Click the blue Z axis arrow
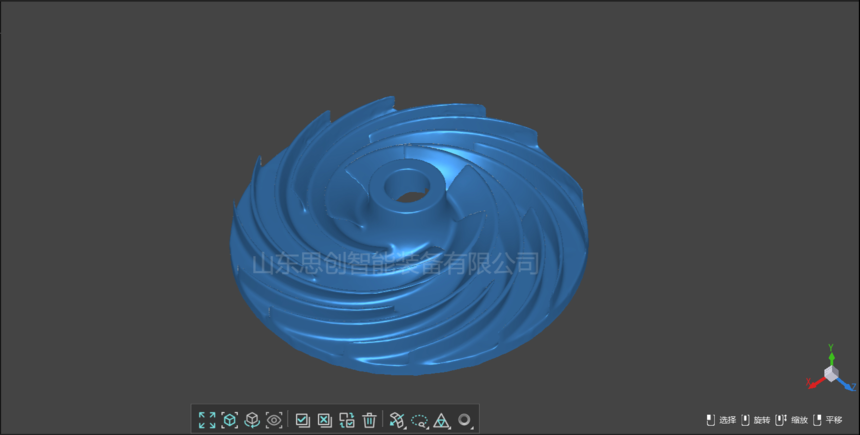Screen dimensions: 860x435 [x=847, y=383]
